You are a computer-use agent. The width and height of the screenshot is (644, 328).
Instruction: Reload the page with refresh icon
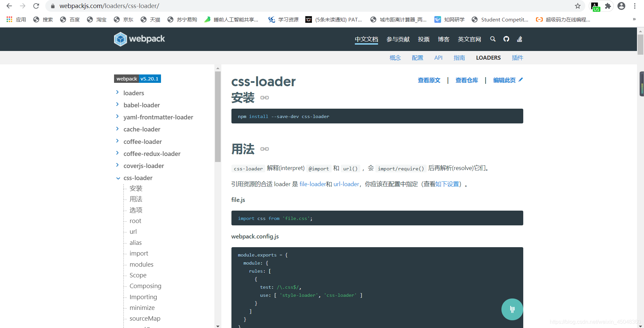(x=36, y=6)
